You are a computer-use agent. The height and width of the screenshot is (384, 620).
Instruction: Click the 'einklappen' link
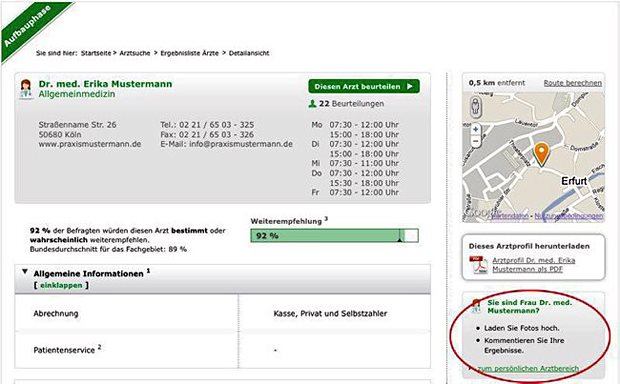61,285
